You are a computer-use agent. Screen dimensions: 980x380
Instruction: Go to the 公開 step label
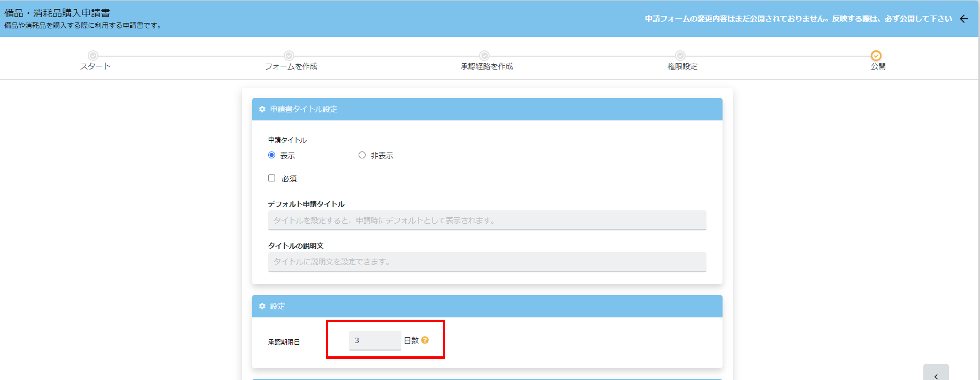878,67
